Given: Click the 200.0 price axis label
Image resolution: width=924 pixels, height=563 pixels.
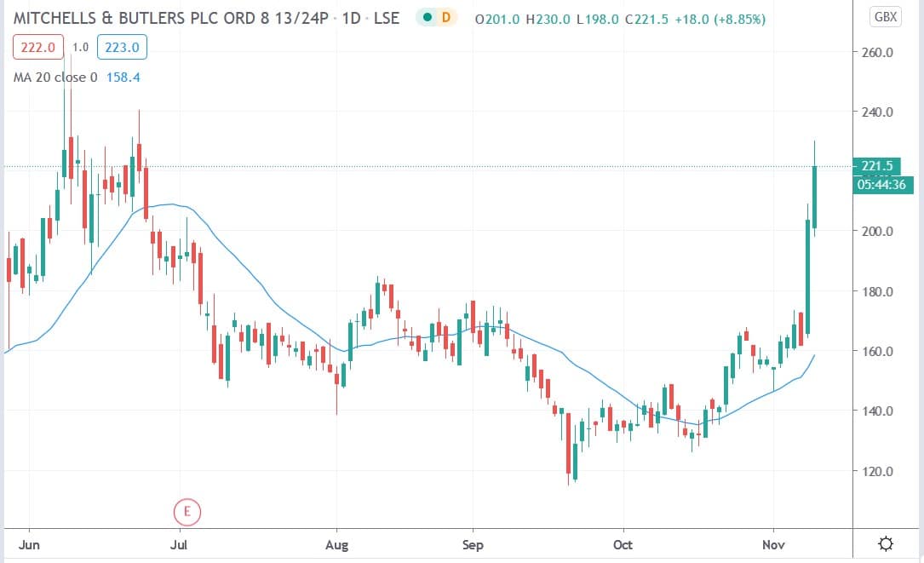Looking at the screenshot, I should 877,231.
